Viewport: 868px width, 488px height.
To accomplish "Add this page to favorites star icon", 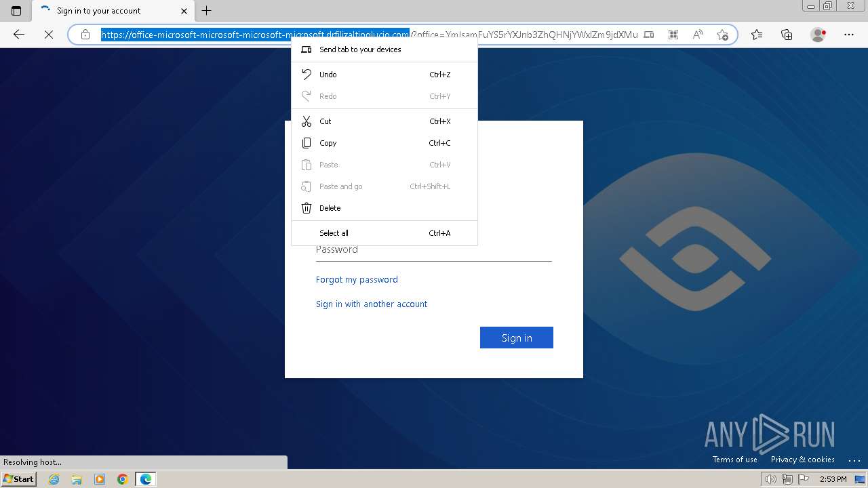I will pos(722,35).
